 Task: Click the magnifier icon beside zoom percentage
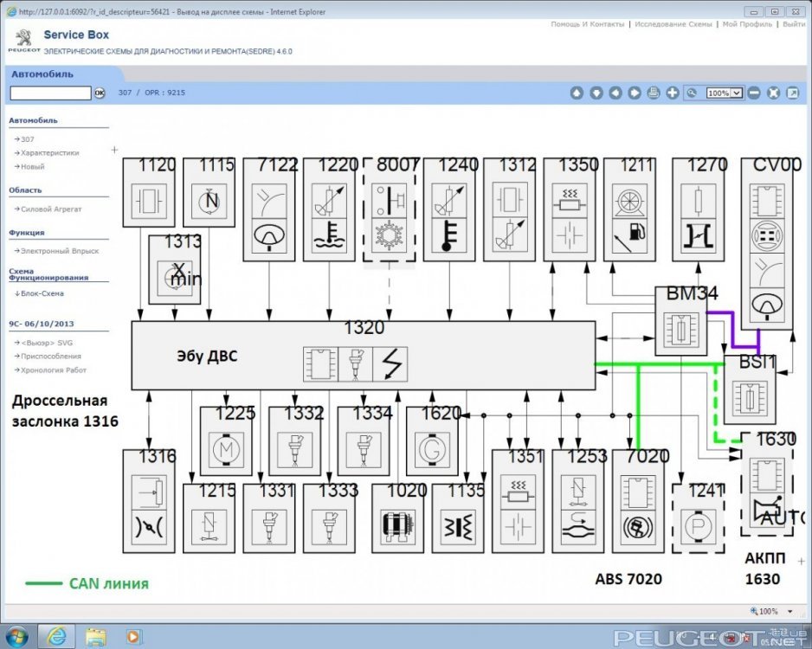692,93
